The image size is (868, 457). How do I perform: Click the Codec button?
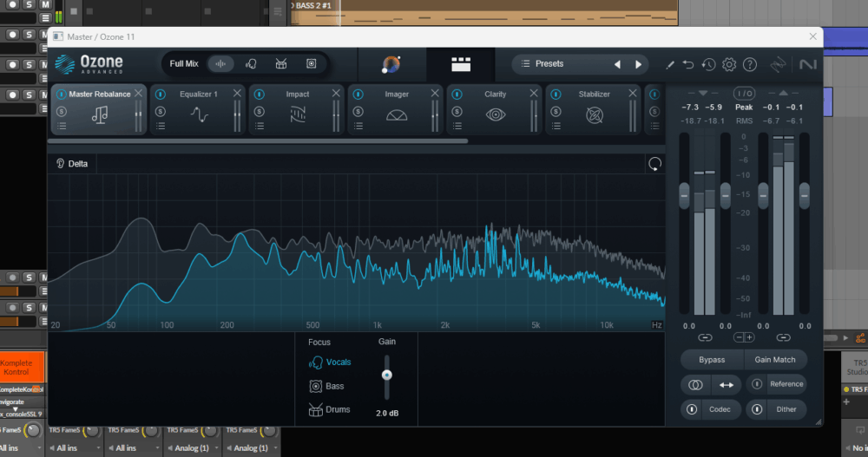coord(720,409)
